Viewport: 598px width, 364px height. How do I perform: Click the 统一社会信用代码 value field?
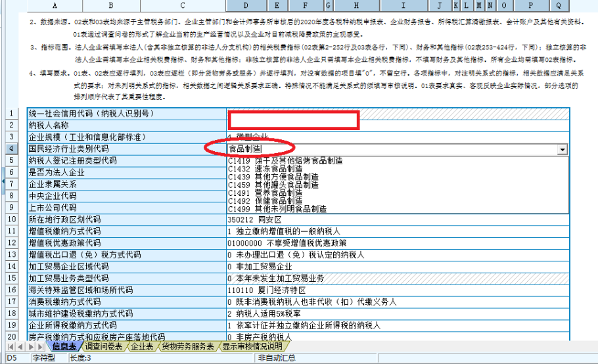(x=398, y=114)
